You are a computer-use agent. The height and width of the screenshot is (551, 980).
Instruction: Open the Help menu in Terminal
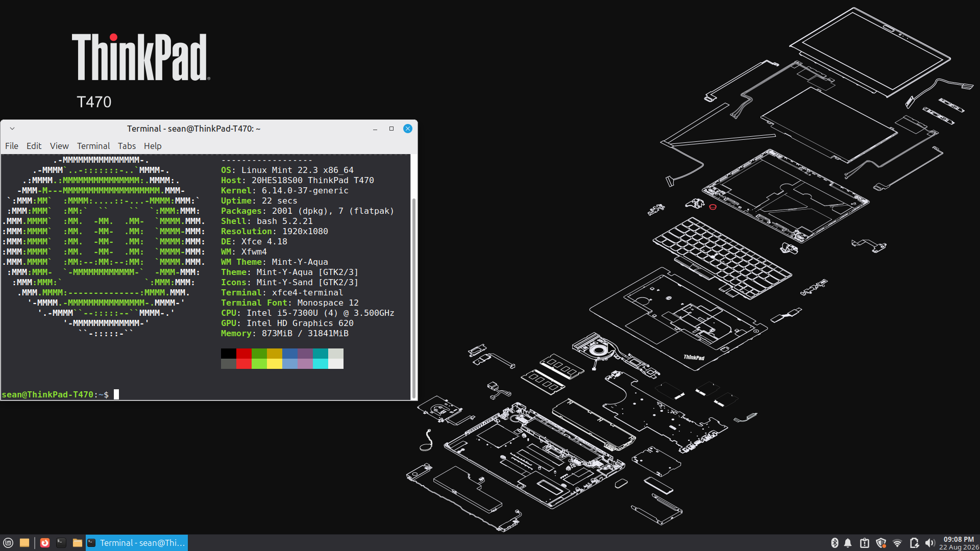[153, 146]
